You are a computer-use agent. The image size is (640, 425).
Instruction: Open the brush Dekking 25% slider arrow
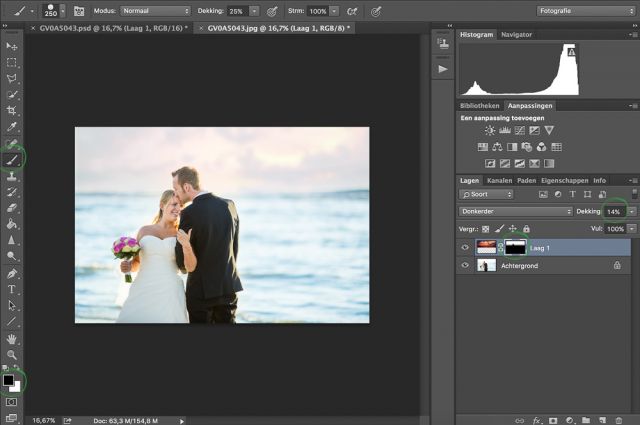tap(254, 11)
